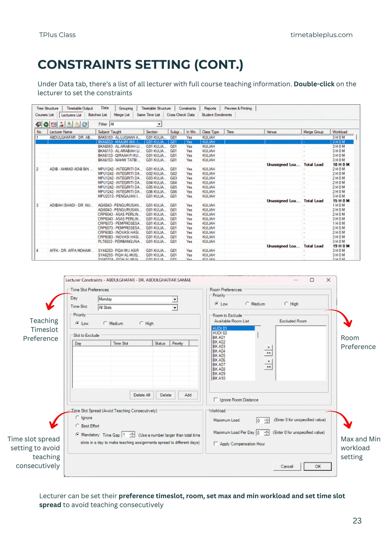Open the Reports tab
Viewport: 392px width, 555px height.
[210, 108]
